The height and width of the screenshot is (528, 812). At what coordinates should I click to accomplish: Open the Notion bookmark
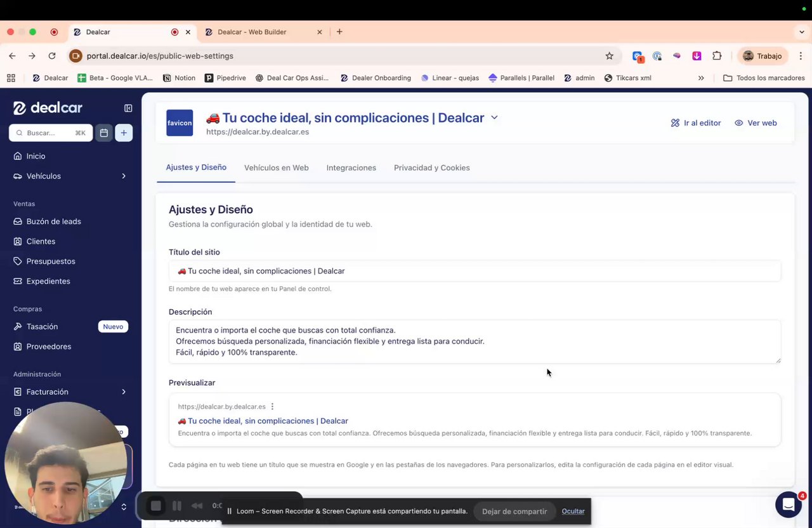(x=179, y=78)
